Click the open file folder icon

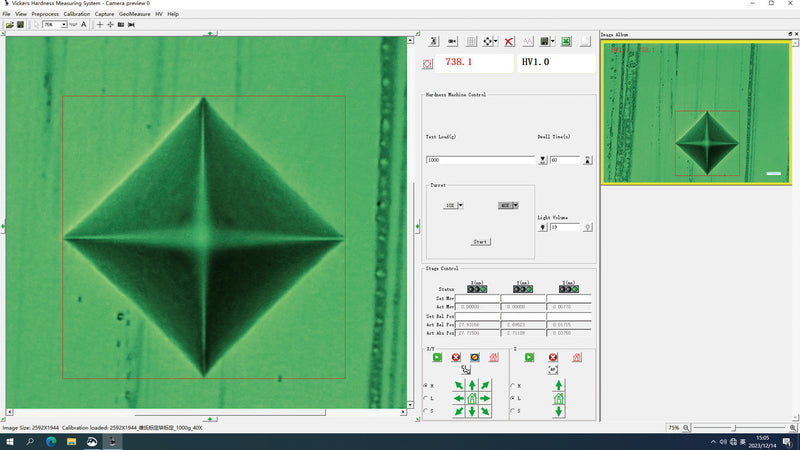click(8, 24)
